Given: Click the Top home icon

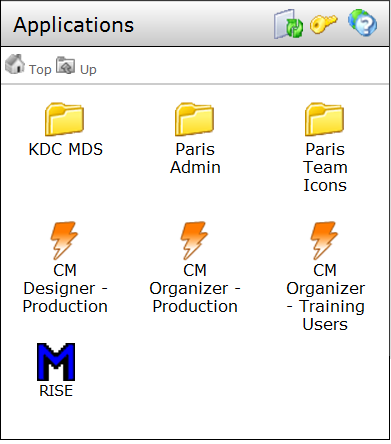Looking at the screenshot, I should [15, 64].
